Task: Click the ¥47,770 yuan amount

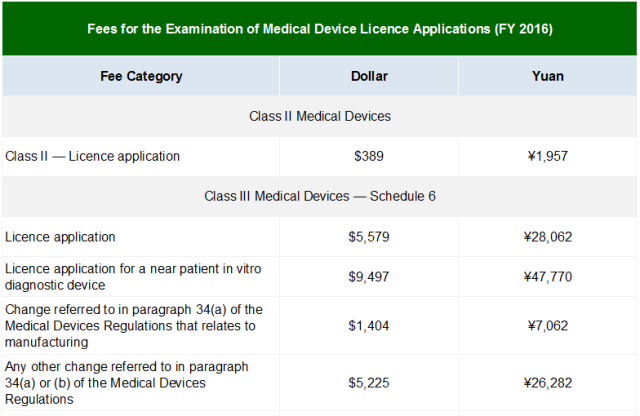Action: (x=548, y=277)
